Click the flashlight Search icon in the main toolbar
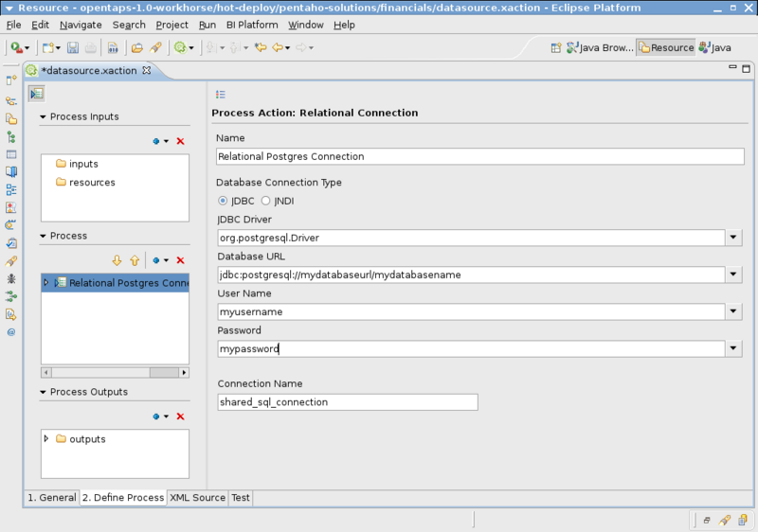 point(155,47)
